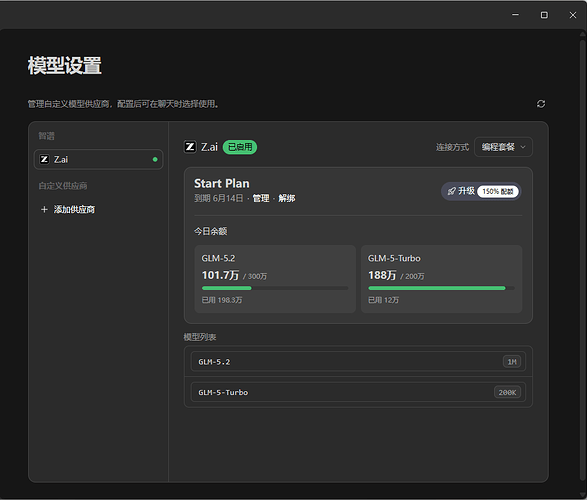Click the 200K context tag

tap(507, 392)
